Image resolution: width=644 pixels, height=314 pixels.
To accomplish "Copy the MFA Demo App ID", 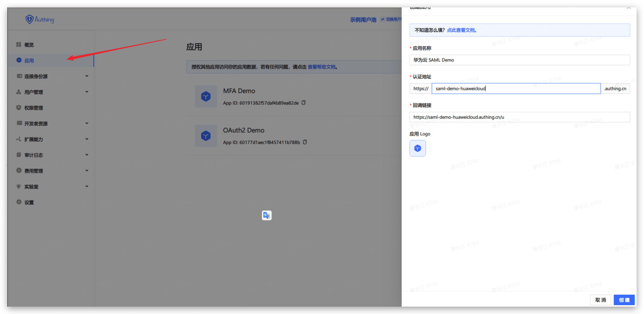I will tap(303, 102).
